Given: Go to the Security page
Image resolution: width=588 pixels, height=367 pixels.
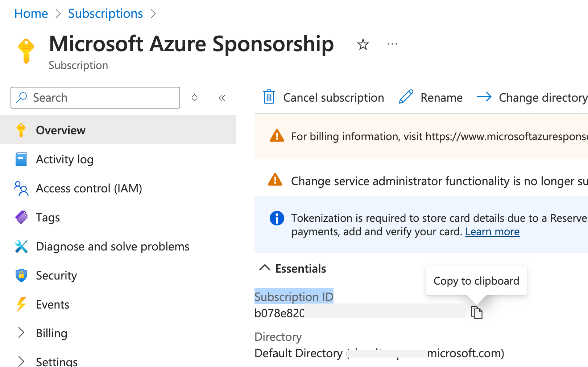Looking at the screenshot, I should click(x=56, y=276).
